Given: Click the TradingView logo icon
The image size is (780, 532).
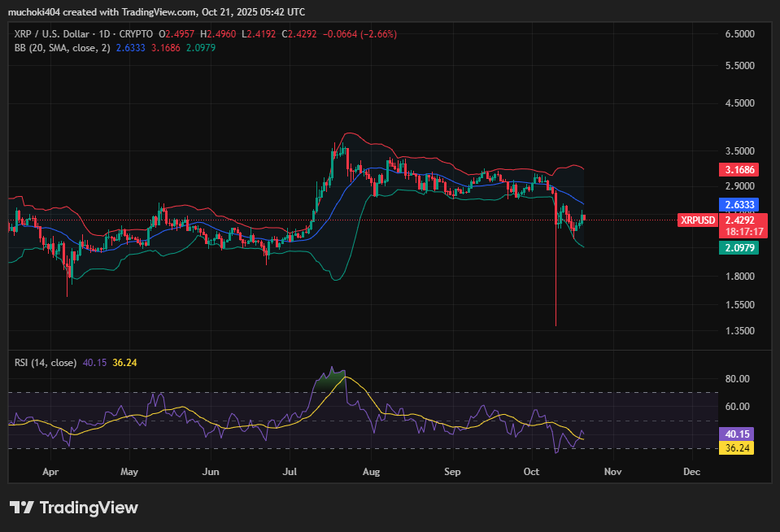Looking at the screenshot, I should click(22, 508).
